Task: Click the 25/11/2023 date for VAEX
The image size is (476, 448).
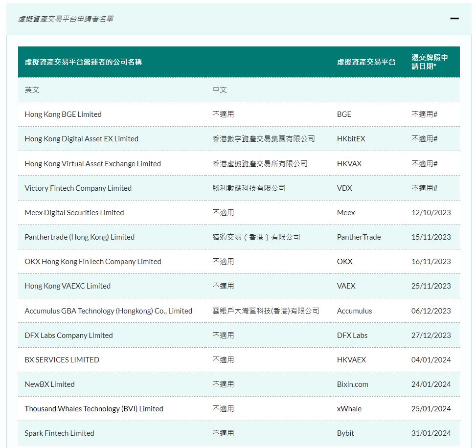Action: pos(431,286)
